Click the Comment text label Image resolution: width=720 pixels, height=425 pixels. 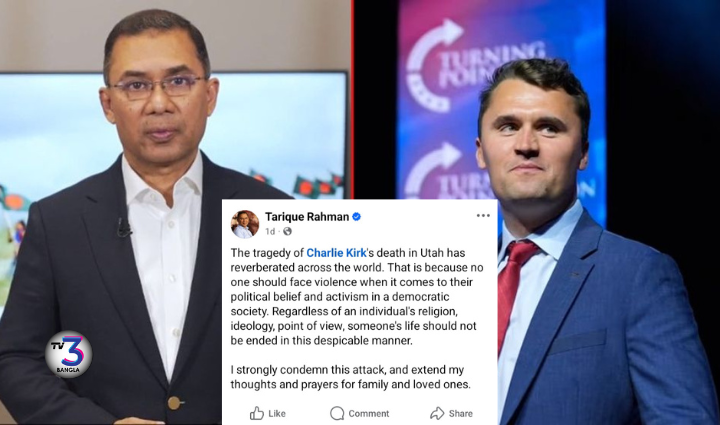[x=369, y=414]
